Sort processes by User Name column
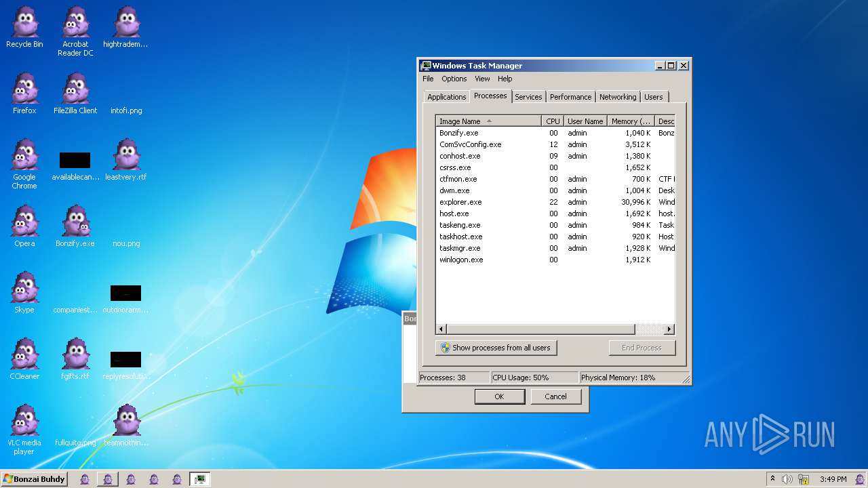The width and height of the screenshot is (868, 488). click(585, 121)
